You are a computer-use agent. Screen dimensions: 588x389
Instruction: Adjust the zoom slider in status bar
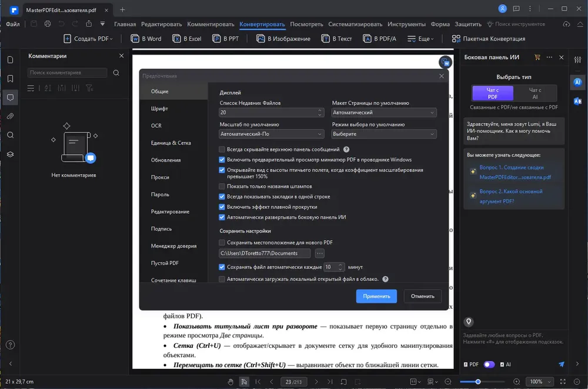pyautogui.click(x=478, y=381)
